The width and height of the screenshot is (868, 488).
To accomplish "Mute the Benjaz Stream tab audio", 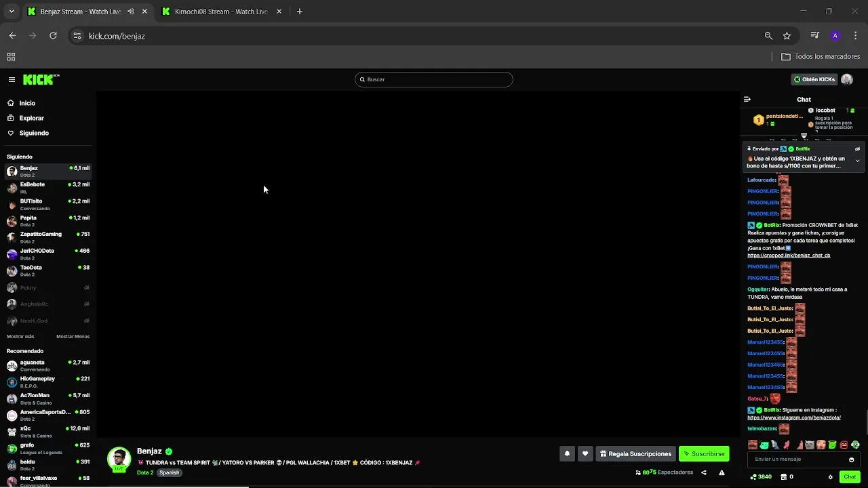I will pos(130,12).
